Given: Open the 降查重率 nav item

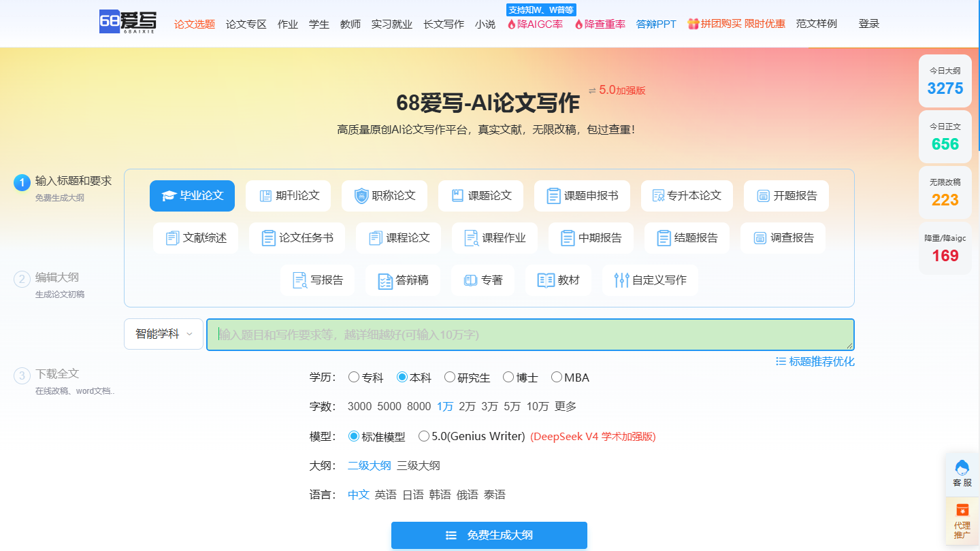Looking at the screenshot, I should point(600,24).
